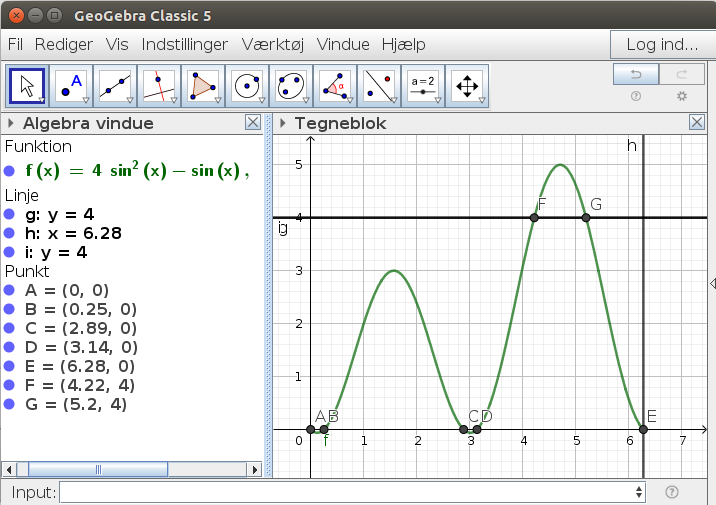Toggle visibility of line h: x = 6.28

pyautogui.click(x=9, y=233)
